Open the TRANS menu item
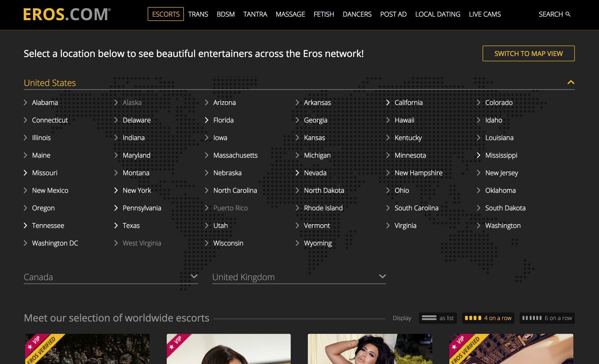 (x=198, y=14)
